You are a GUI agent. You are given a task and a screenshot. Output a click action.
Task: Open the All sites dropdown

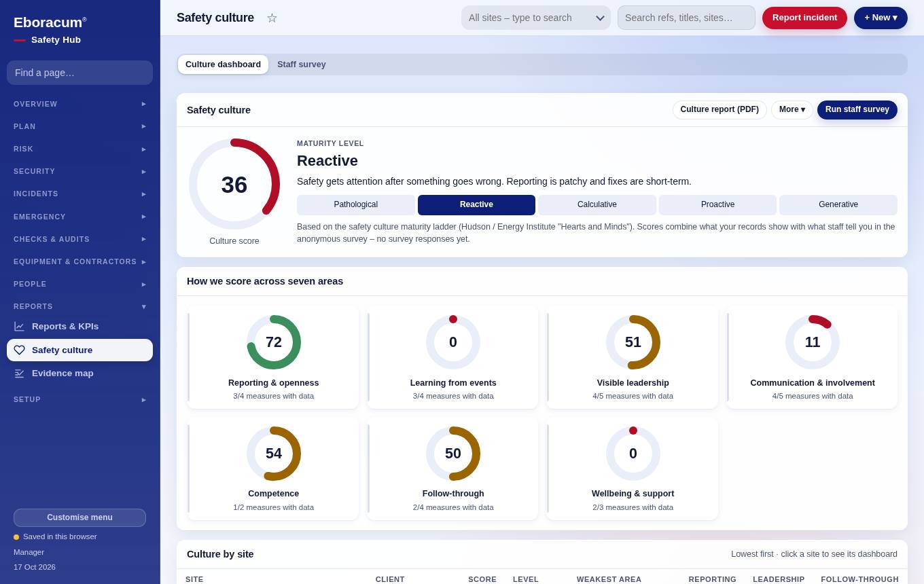click(x=536, y=18)
